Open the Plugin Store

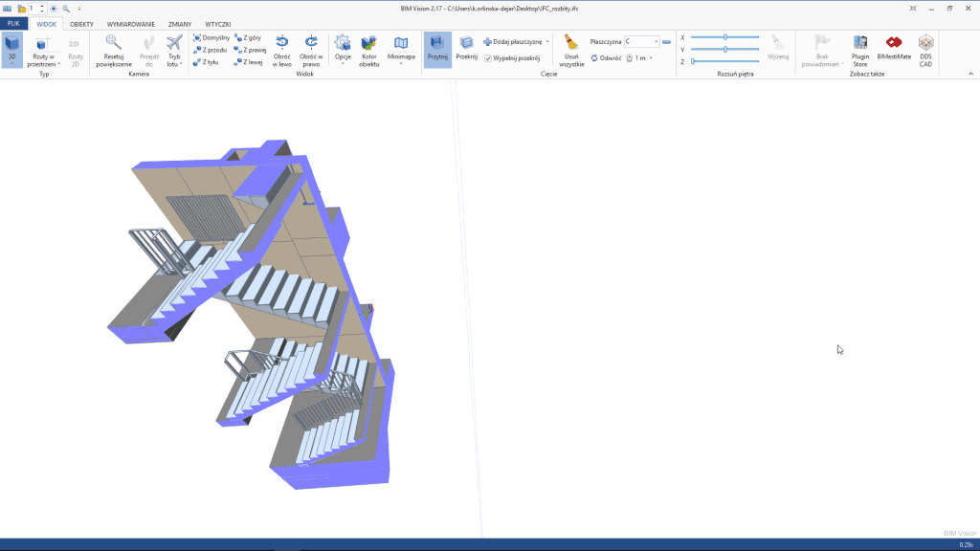point(860,43)
